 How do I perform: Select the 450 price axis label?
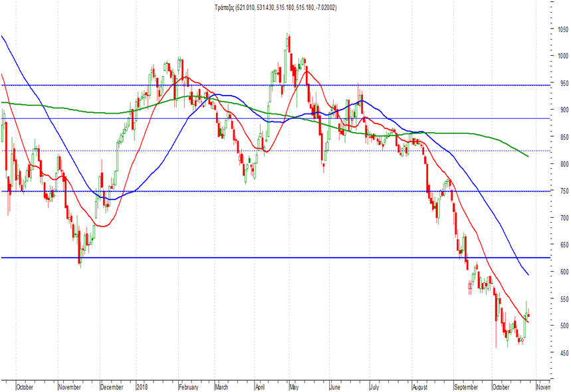[563, 353]
